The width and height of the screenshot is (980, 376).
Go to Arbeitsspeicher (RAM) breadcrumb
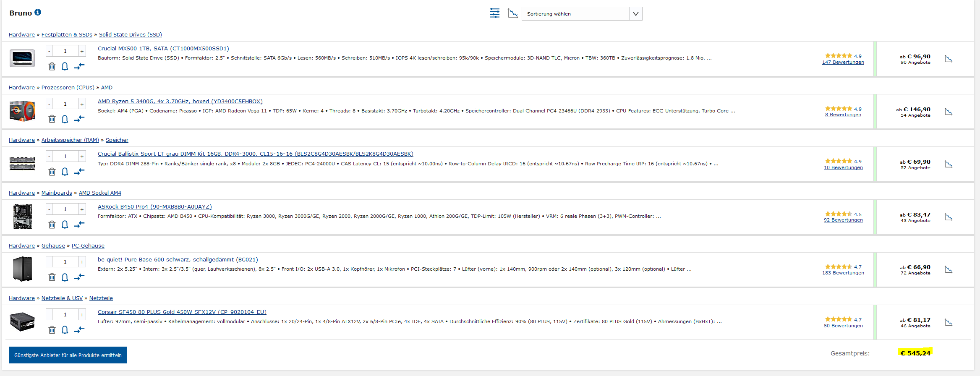click(70, 140)
